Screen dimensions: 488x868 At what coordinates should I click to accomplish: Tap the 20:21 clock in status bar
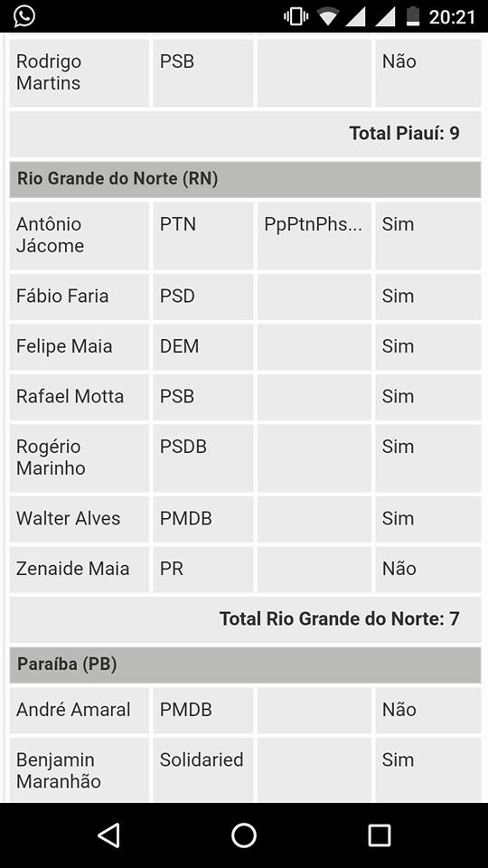pyautogui.click(x=452, y=17)
